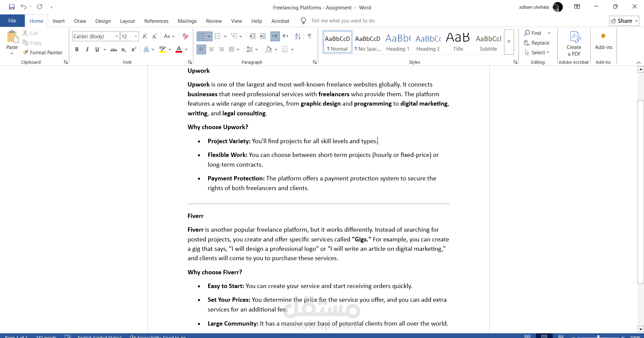Viewport: 644px width, 338px height.
Task: Toggle italic formatting
Action: click(x=87, y=49)
